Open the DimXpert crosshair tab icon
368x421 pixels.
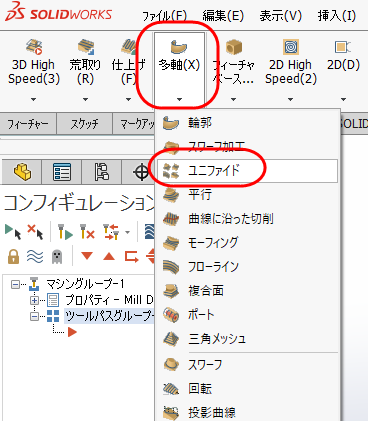tap(141, 172)
